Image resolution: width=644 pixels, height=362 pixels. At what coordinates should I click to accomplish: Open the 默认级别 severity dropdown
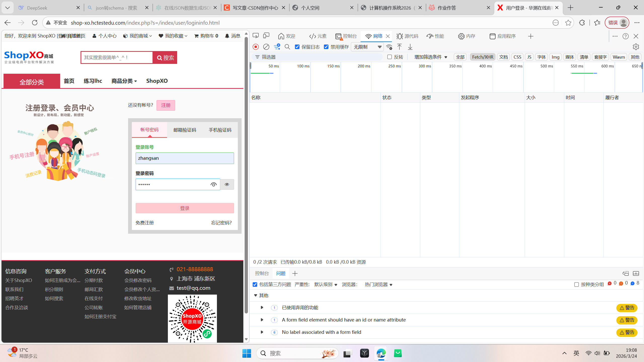pos(325,285)
